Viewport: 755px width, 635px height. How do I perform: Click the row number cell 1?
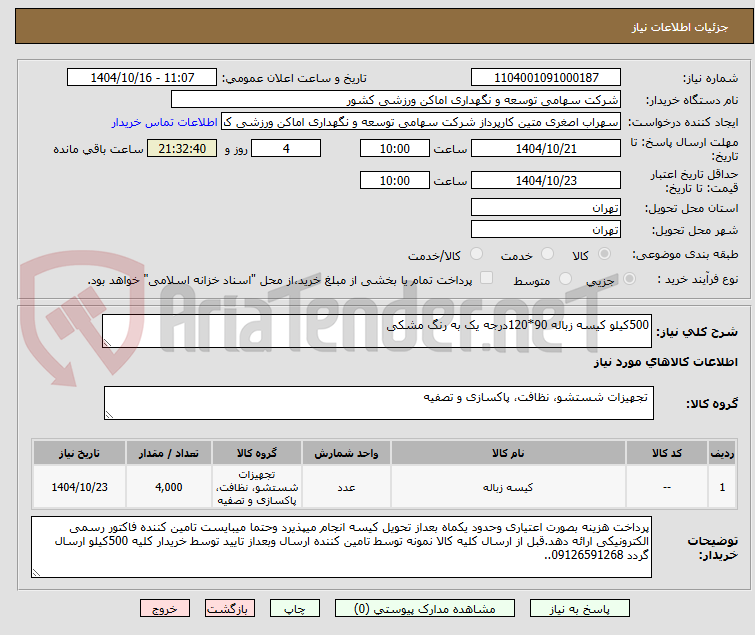(x=722, y=487)
